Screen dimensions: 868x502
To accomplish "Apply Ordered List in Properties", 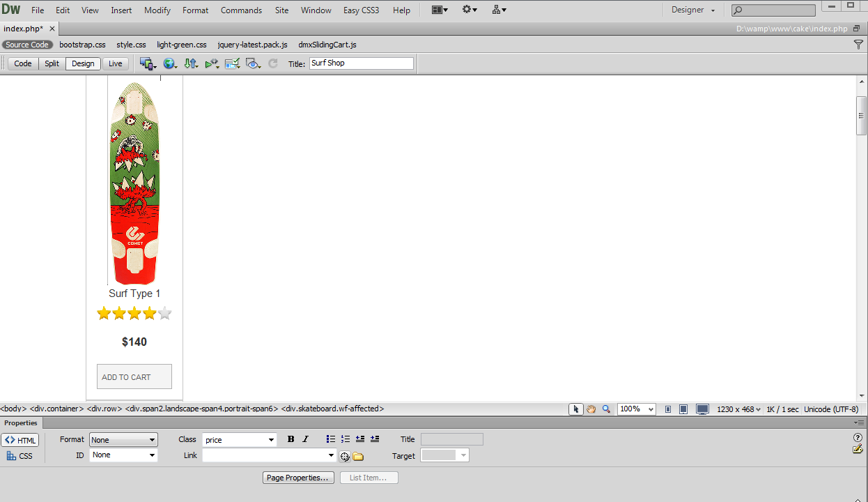I will (346, 439).
